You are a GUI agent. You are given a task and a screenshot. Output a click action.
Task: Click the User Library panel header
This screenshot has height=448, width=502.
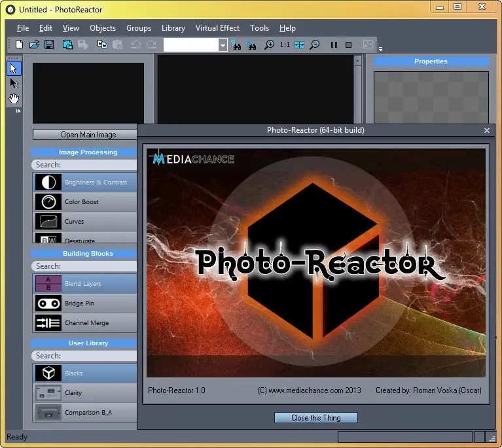[84, 343]
